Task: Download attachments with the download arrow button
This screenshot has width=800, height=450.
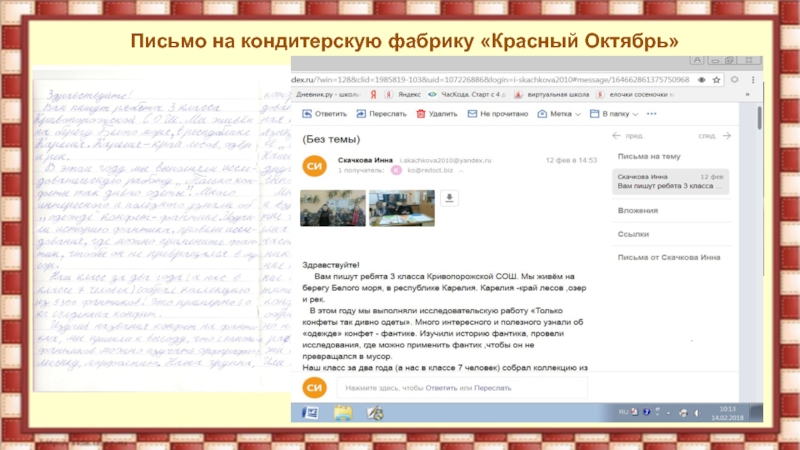Action: (449, 198)
